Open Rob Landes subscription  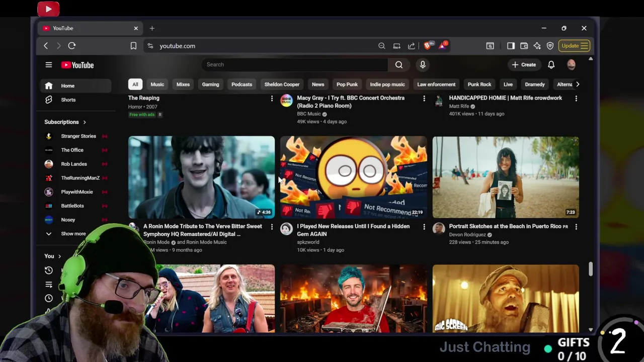[75, 164]
